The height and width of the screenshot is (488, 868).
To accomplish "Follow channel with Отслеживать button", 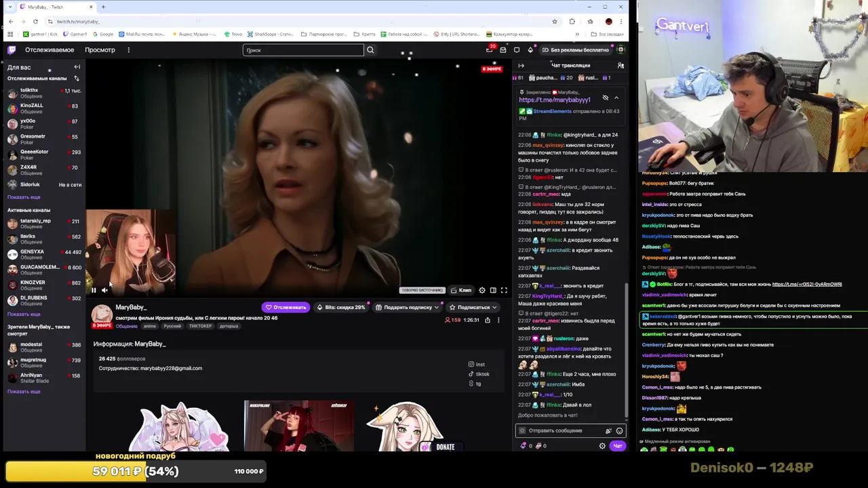I will (286, 307).
